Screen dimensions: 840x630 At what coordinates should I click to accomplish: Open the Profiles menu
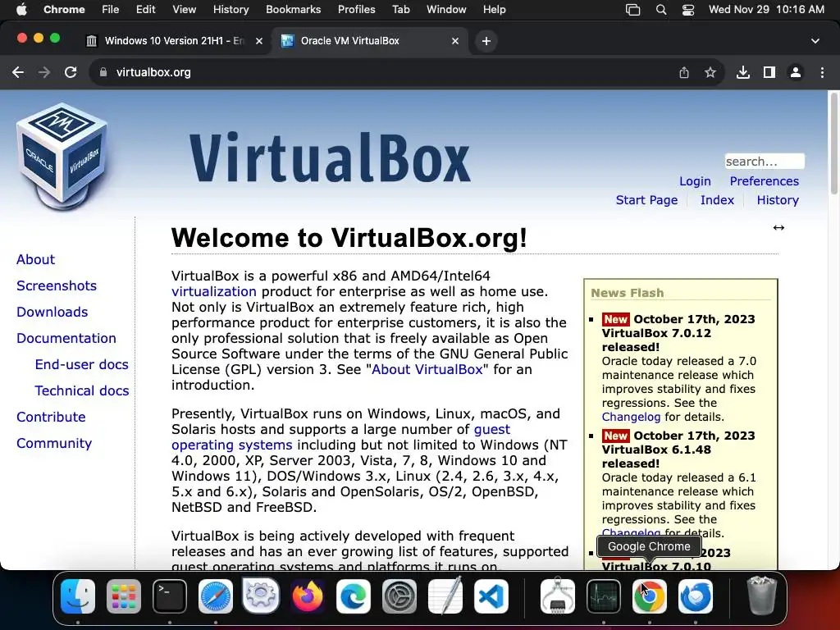[356, 10]
